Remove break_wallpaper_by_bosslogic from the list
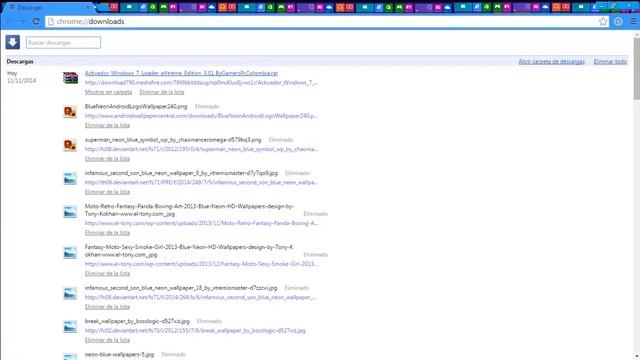 coord(107,340)
